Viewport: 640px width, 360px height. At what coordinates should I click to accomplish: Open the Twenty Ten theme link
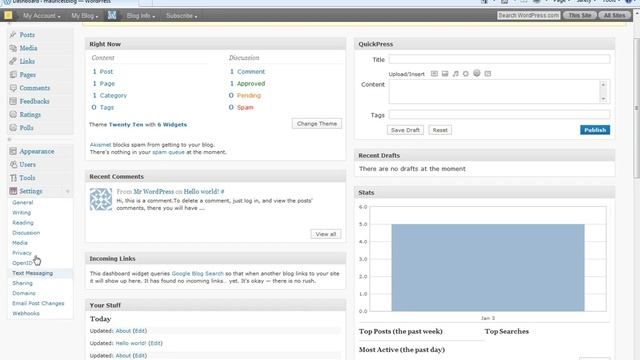tap(126, 124)
